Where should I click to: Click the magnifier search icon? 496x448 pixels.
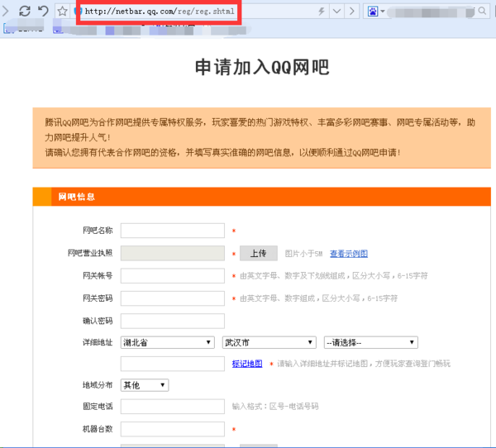click(482, 11)
